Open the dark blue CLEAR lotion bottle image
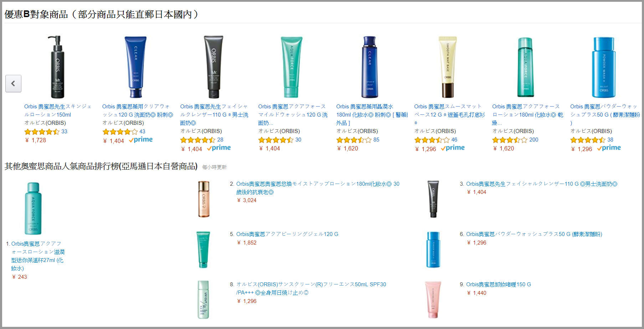 point(369,67)
